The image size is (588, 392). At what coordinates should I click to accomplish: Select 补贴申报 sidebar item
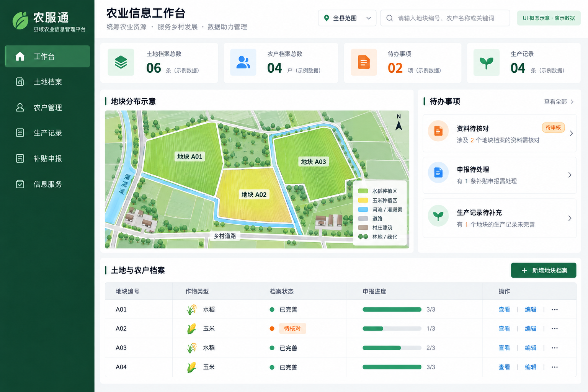pyautogui.click(x=47, y=158)
